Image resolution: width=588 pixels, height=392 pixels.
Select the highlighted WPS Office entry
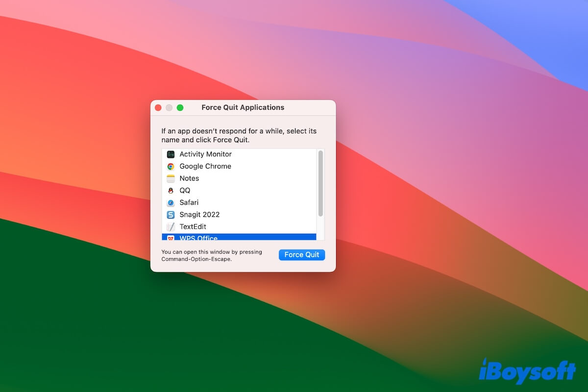(x=198, y=238)
